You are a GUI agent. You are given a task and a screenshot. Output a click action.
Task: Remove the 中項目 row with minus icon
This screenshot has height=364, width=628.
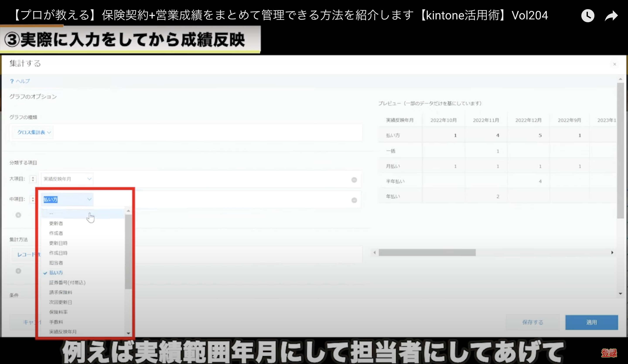pos(354,200)
